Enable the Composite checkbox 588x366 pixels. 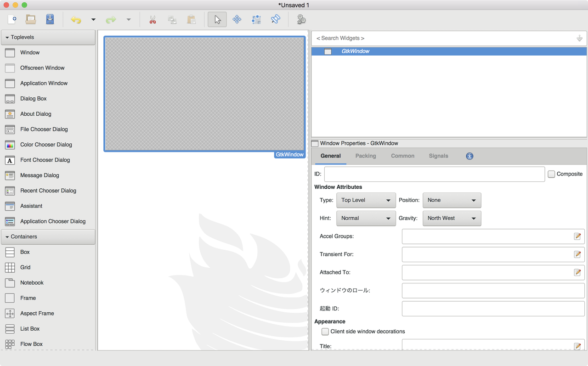[551, 174]
